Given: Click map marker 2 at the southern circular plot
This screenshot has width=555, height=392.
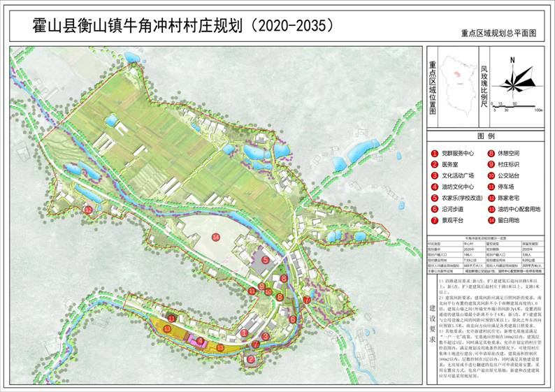Looking at the screenshot, I should [x=250, y=360].
